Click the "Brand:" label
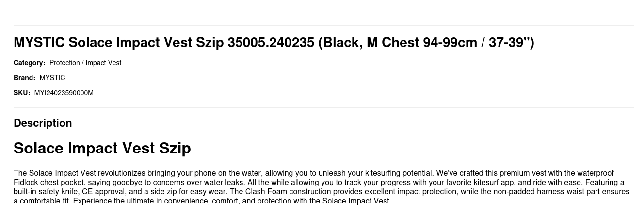This screenshot has width=644, height=220. pos(24,78)
